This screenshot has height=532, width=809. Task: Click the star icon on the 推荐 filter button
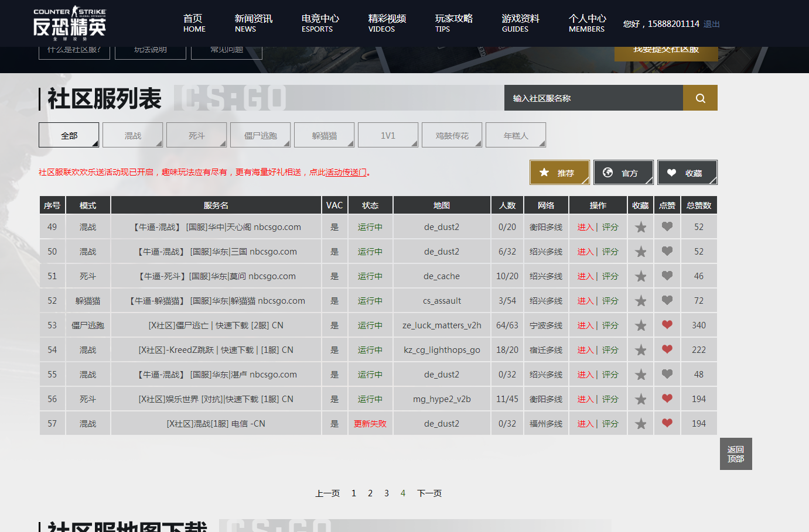(544, 172)
